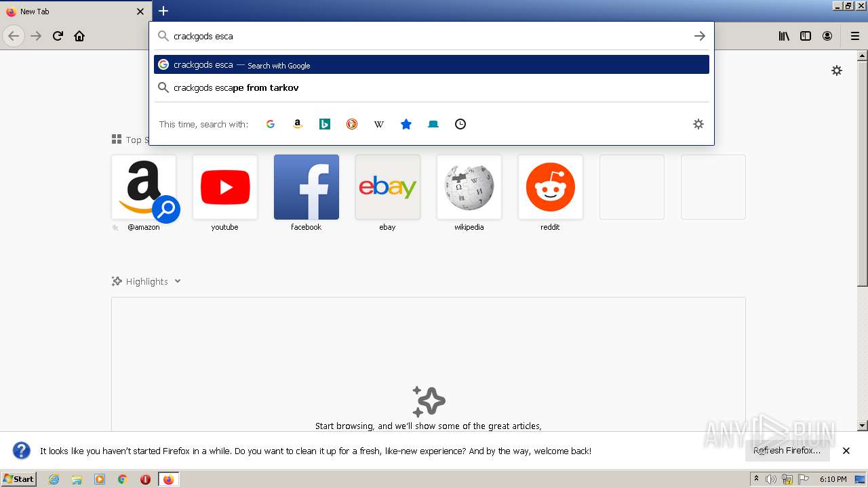The height and width of the screenshot is (488, 868).
Task: Click the first empty top site tile
Action: [x=632, y=187]
